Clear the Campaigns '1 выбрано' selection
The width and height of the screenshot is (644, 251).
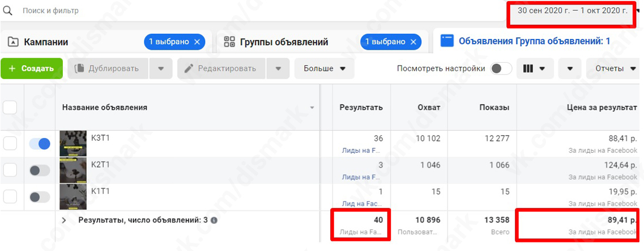(197, 42)
